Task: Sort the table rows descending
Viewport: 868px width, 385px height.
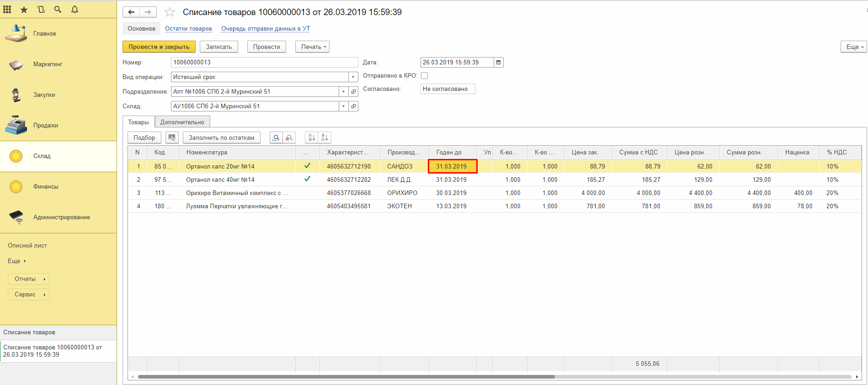Action: point(325,137)
